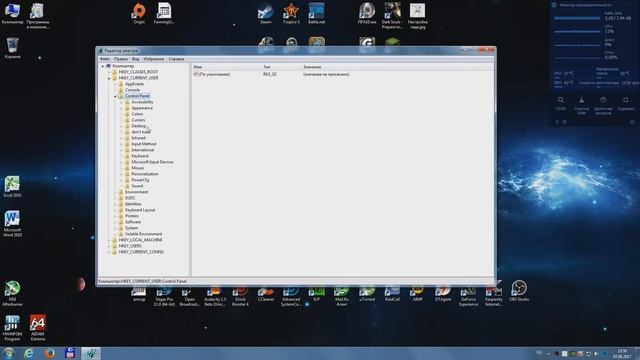
Task: Expand the HKEY_USERS key arrow
Action: [x=109, y=246]
